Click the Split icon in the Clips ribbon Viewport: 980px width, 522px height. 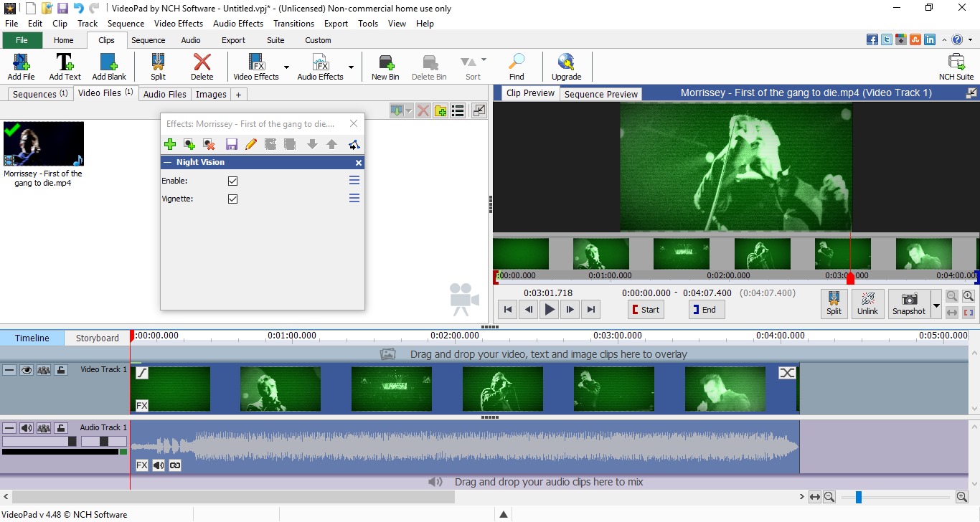pyautogui.click(x=158, y=67)
